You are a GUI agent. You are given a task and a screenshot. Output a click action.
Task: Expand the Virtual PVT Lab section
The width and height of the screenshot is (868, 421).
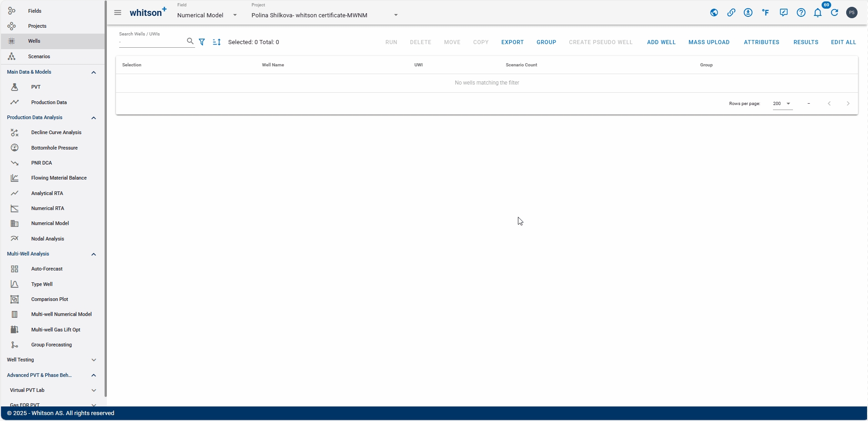[x=94, y=390]
